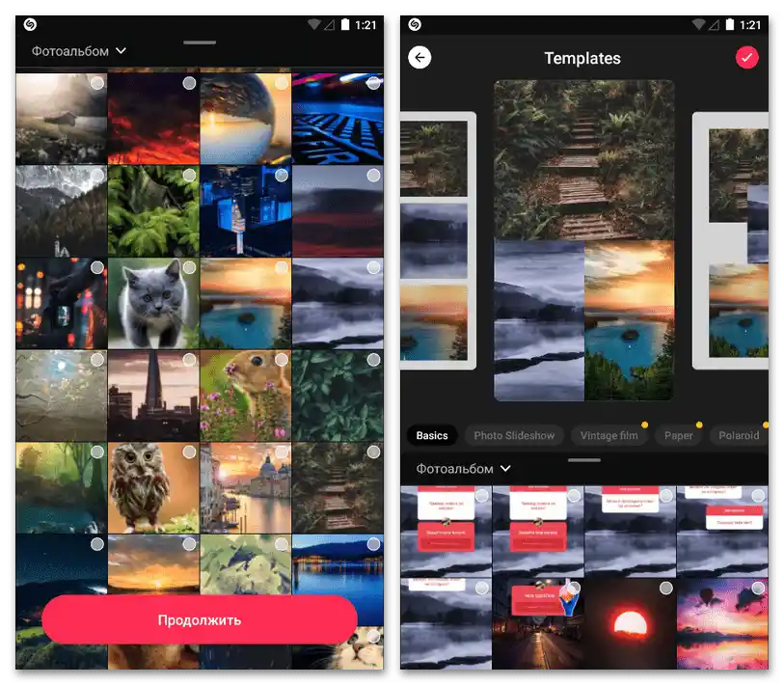Select the green fern leaves photo circle
784x685 pixels.
189,176
